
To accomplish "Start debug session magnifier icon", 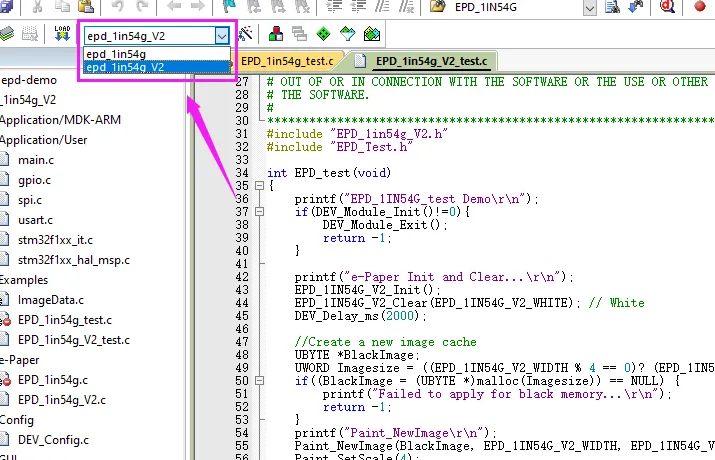I will point(667,6).
